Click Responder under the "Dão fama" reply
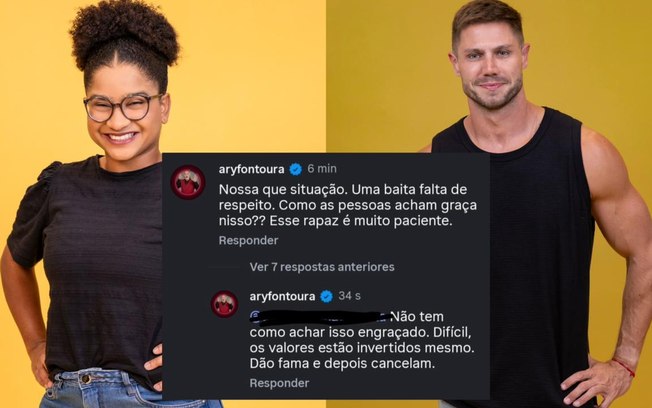The width and height of the screenshot is (652, 408). click(279, 383)
